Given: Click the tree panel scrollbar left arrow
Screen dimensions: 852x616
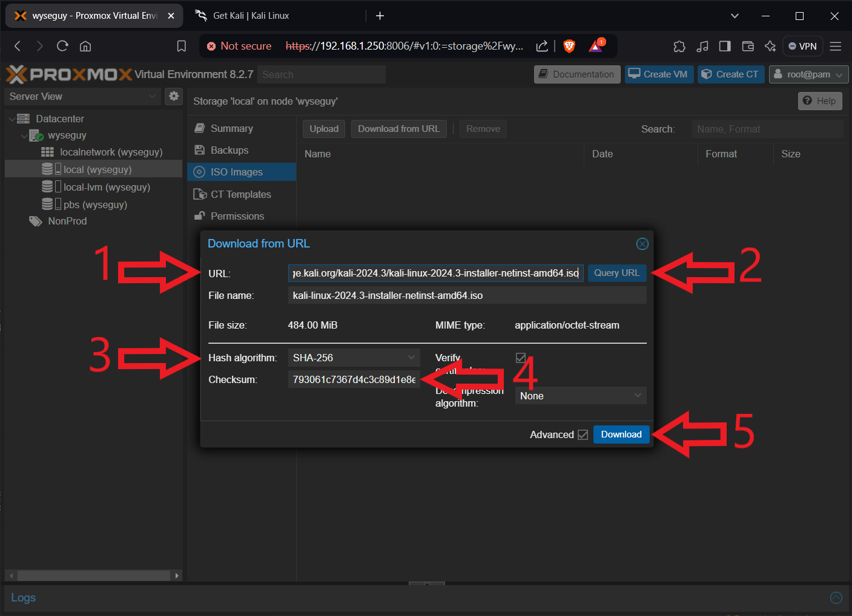Looking at the screenshot, I should point(11,575).
